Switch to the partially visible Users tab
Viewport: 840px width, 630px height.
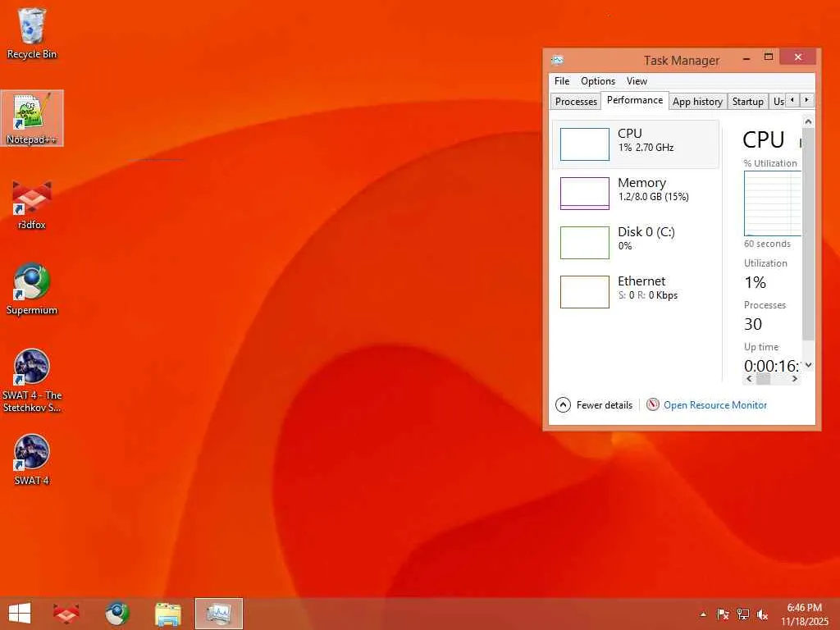point(778,101)
